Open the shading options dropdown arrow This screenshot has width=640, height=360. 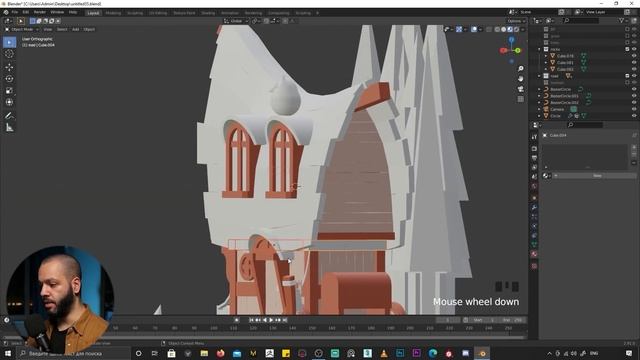coord(522,29)
